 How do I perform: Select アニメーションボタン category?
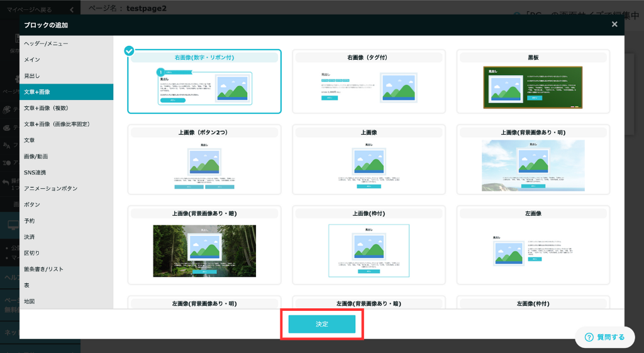click(x=51, y=188)
